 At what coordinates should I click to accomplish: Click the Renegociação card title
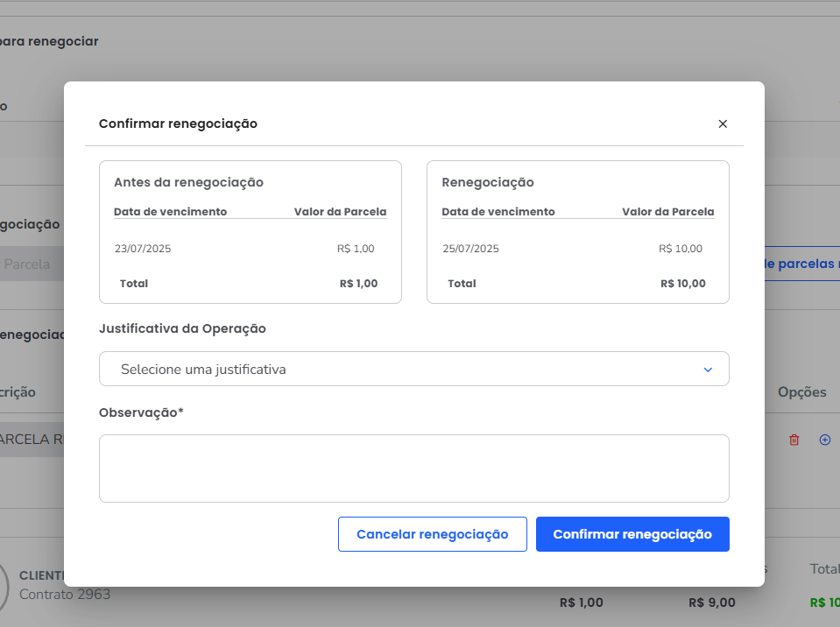tap(488, 183)
